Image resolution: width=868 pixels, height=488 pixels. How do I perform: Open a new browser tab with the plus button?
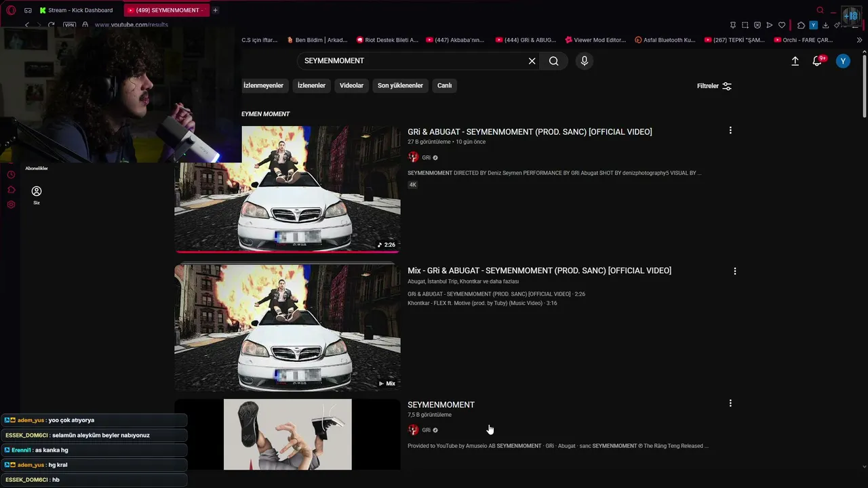(216, 10)
